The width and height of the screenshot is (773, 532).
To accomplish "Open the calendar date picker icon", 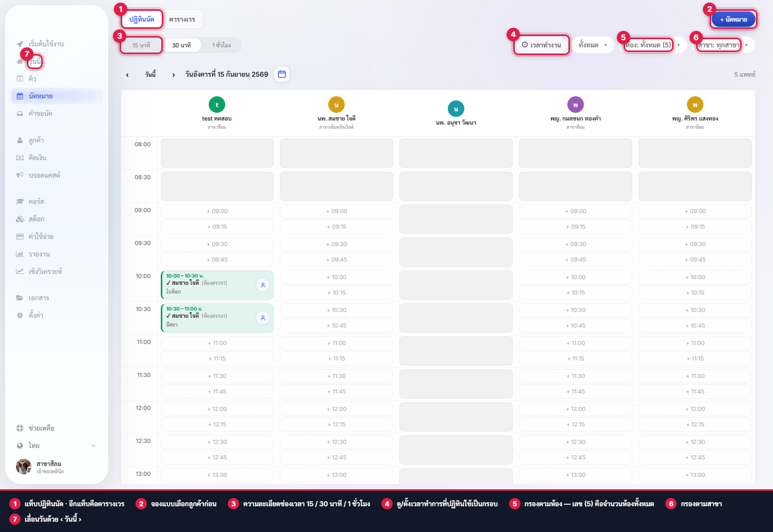I will (282, 74).
